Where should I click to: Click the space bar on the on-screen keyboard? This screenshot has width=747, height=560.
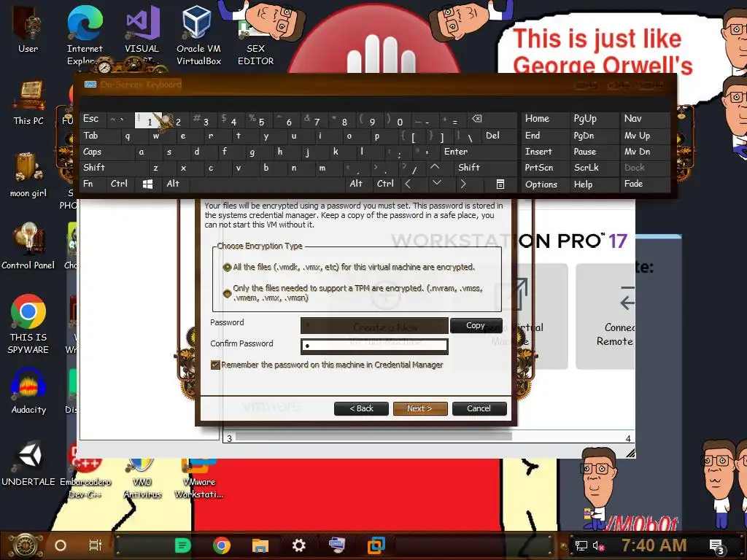(268, 184)
